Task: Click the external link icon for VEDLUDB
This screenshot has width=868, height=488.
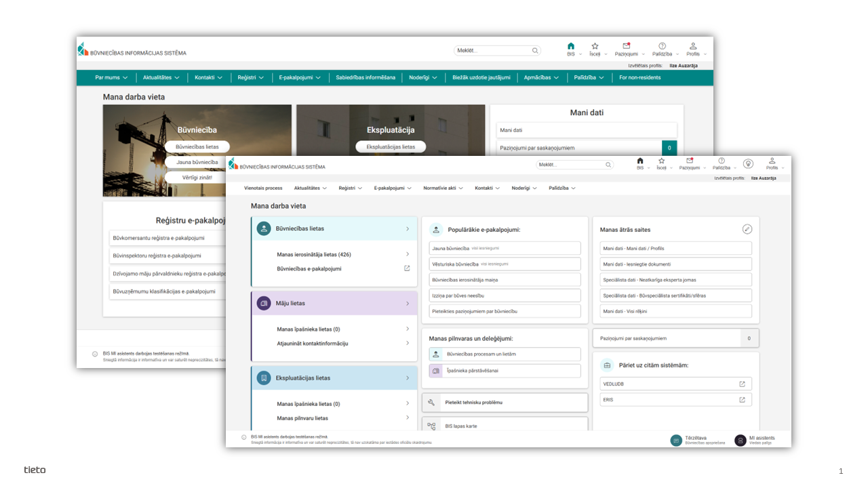Action: coord(742,384)
